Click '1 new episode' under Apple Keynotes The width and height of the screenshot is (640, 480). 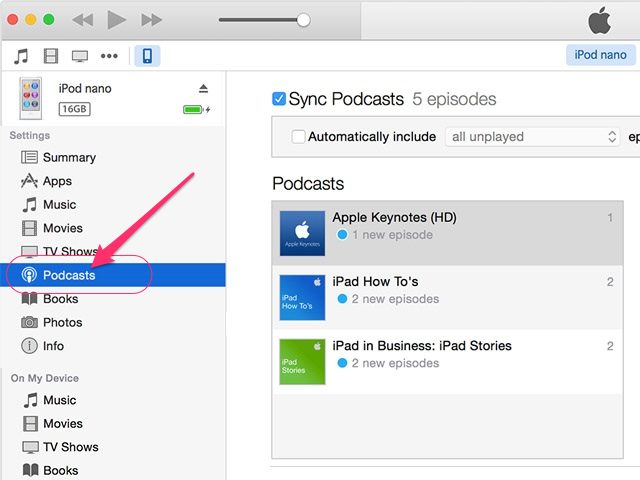392,235
